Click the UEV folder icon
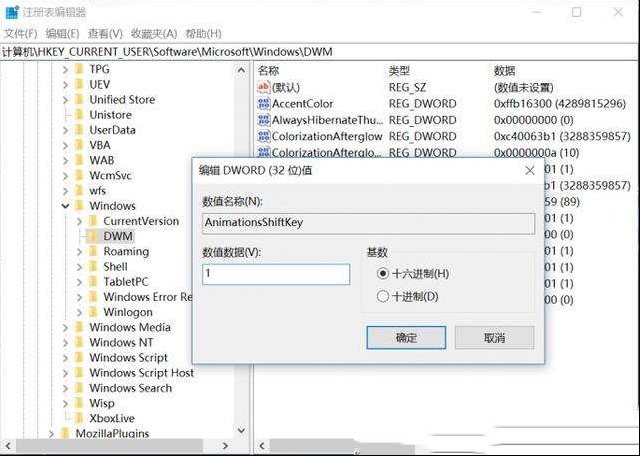640x456 pixels. tap(80, 85)
